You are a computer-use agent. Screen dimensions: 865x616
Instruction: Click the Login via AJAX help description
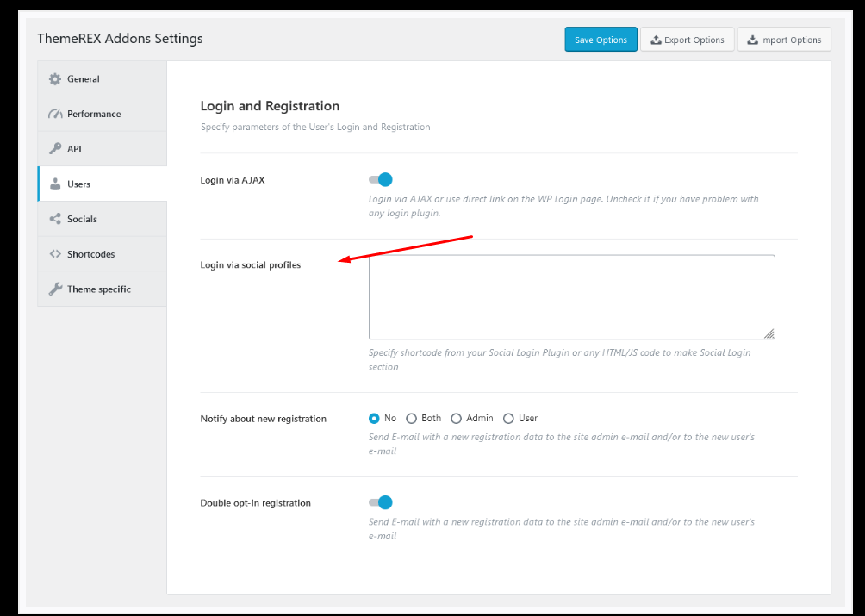563,206
